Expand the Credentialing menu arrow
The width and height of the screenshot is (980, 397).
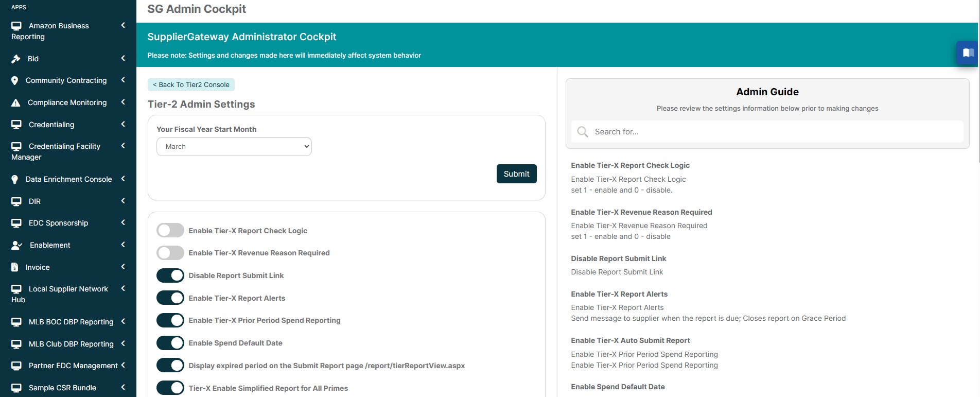click(123, 124)
